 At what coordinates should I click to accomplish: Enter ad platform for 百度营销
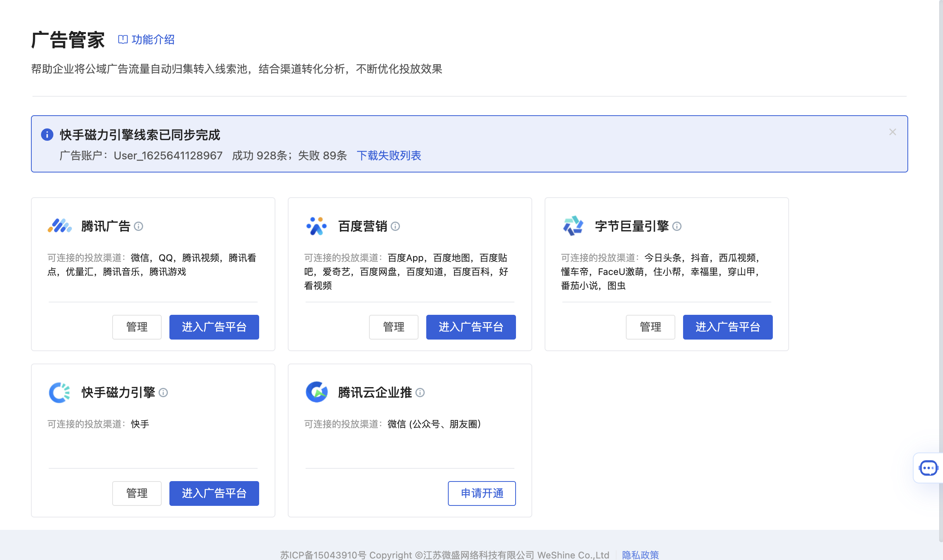[x=471, y=327]
